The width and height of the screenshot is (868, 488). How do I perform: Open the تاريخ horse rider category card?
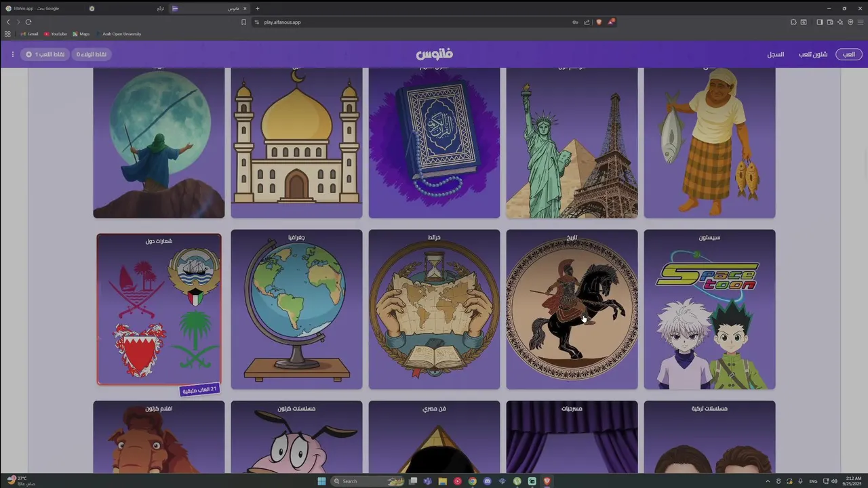pos(572,309)
